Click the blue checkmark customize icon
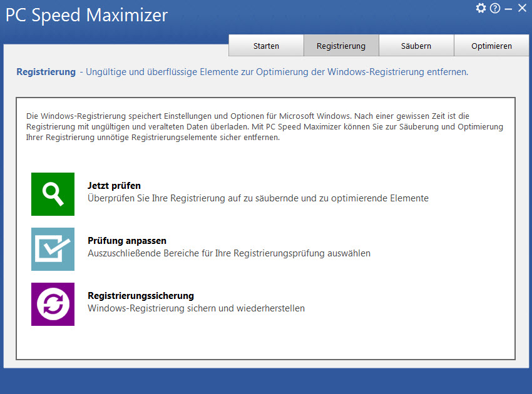The height and width of the screenshot is (394, 532). [53, 249]
